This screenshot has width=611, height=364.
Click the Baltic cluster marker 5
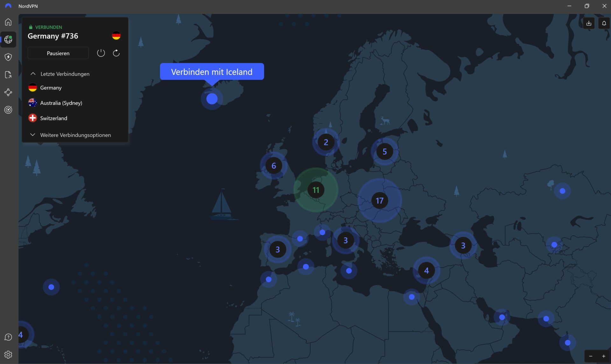click(385, 151)
